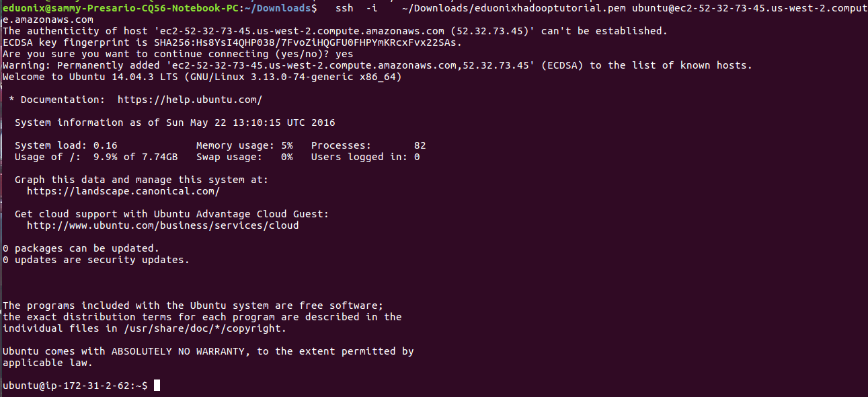Click the 'Users logged in: 0' text

tap(365, 157)
